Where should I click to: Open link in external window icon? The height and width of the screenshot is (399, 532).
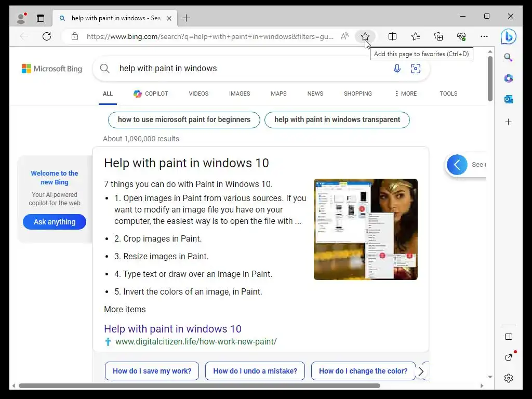pyautogui.click(x=508, y=357)
